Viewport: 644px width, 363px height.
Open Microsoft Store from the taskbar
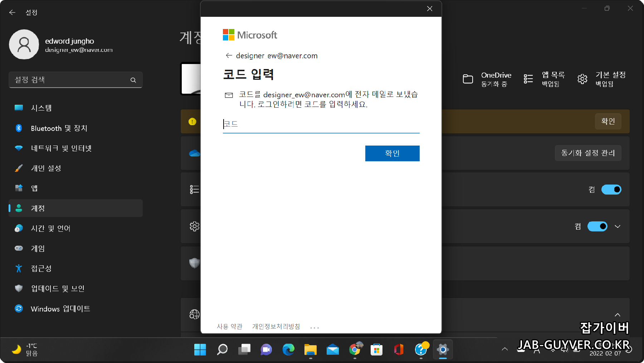tap(377, 349)
